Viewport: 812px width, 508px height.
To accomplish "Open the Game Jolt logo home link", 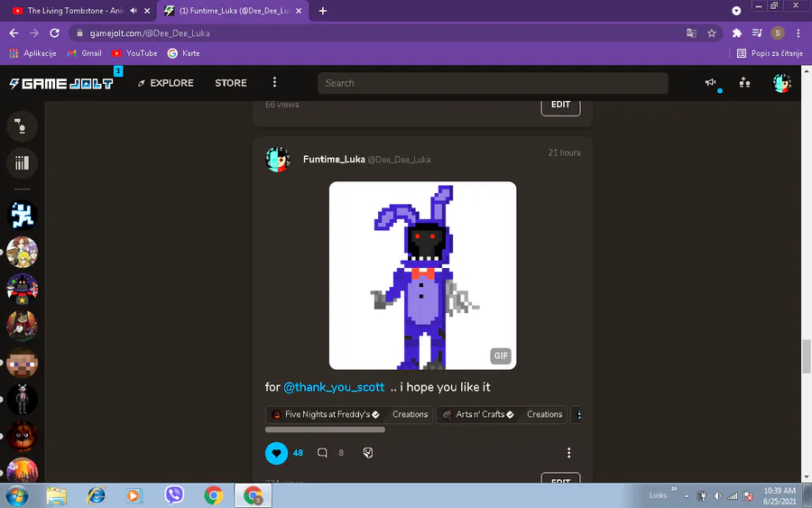I will [x=61, y=83].
